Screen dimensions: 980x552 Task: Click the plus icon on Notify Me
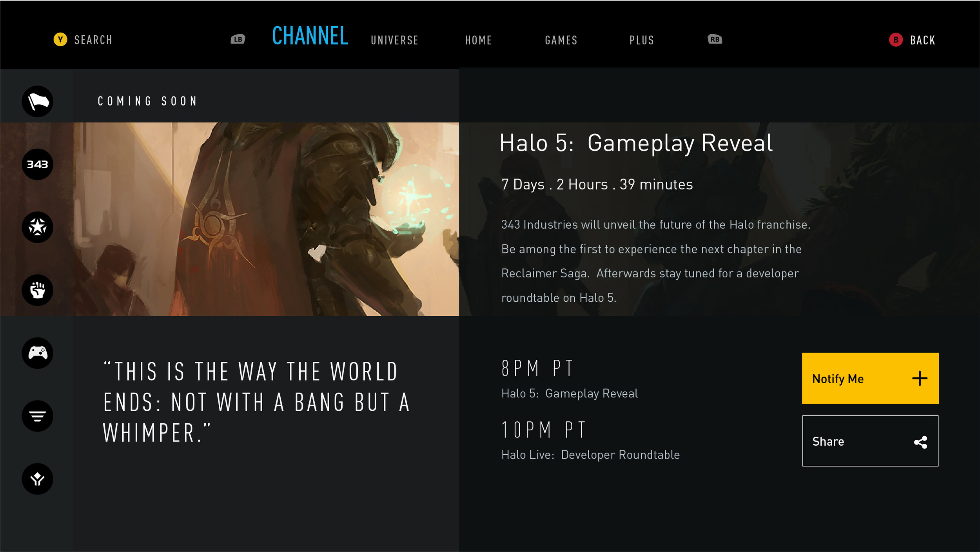920,379
